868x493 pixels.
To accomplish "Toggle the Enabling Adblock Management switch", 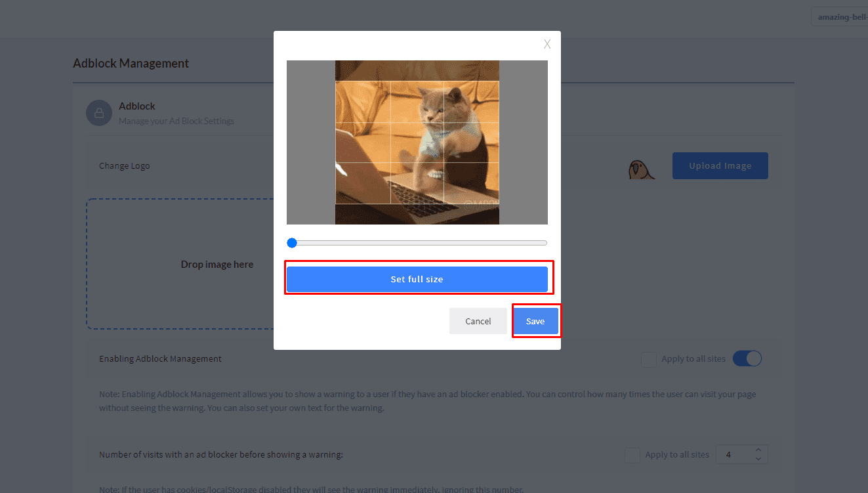I will (x=747, y=358).
